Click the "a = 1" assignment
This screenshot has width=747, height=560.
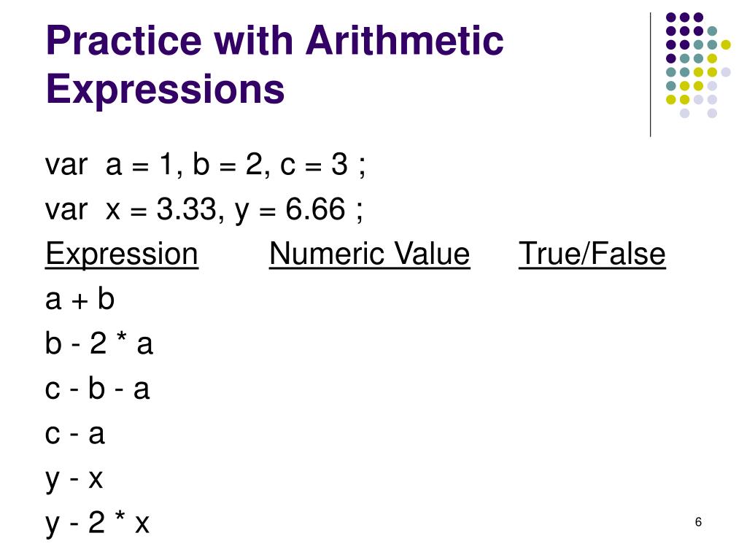click(143, 166)
